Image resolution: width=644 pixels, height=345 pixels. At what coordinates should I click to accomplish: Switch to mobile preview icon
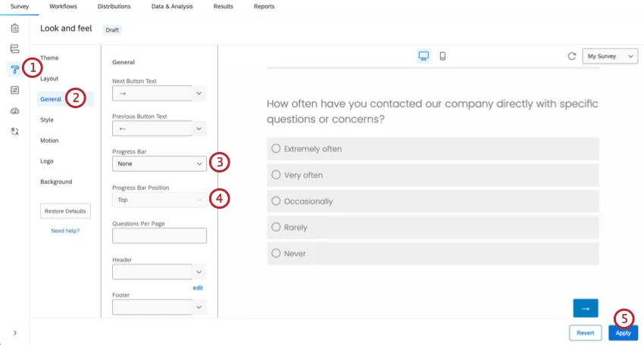pos(442,56)
